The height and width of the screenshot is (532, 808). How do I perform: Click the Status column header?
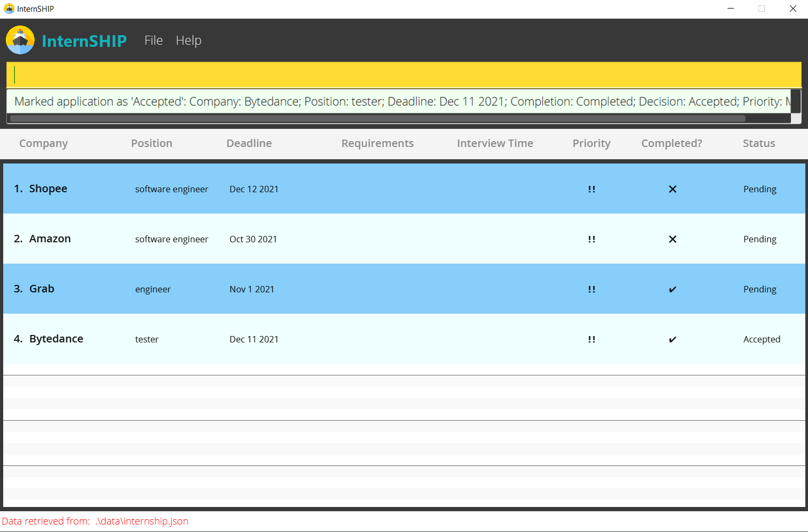click(759, 143)
